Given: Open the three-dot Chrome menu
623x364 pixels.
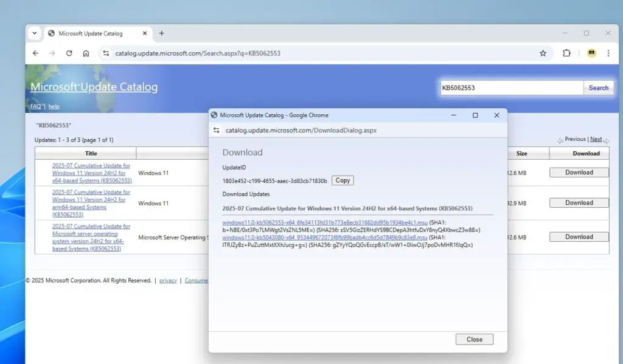Looking at the screenshot, I should point(609,53).
